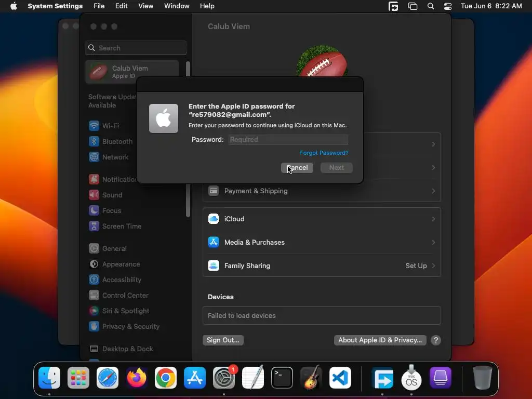Open TextEdit from the Dock
The width and height of the screenshot is (532, 399).
point(253,378)
